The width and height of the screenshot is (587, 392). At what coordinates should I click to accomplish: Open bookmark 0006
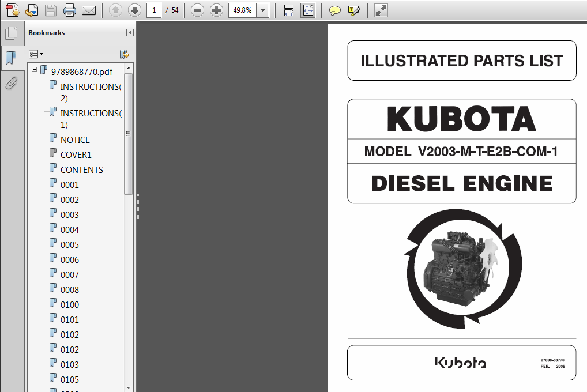[70, 259]
